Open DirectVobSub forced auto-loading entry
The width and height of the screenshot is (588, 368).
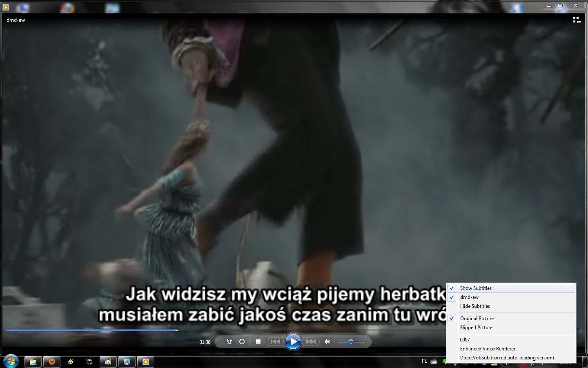(x=511, y=358)
